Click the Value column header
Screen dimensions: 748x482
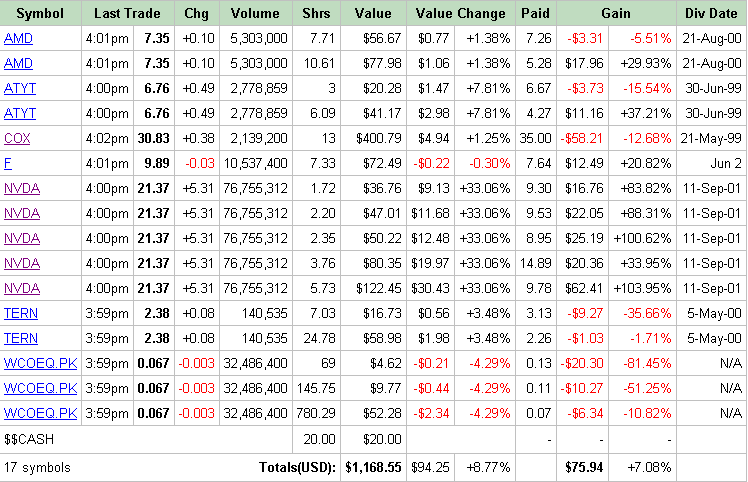click(x=373, y=13)
